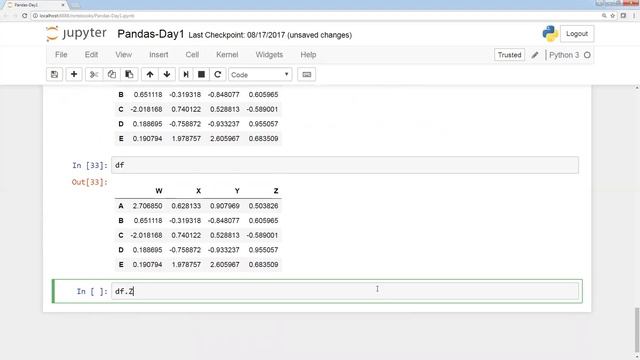Interrupt the kernel stop icon
640x360 pixels.
pos(201,75)
